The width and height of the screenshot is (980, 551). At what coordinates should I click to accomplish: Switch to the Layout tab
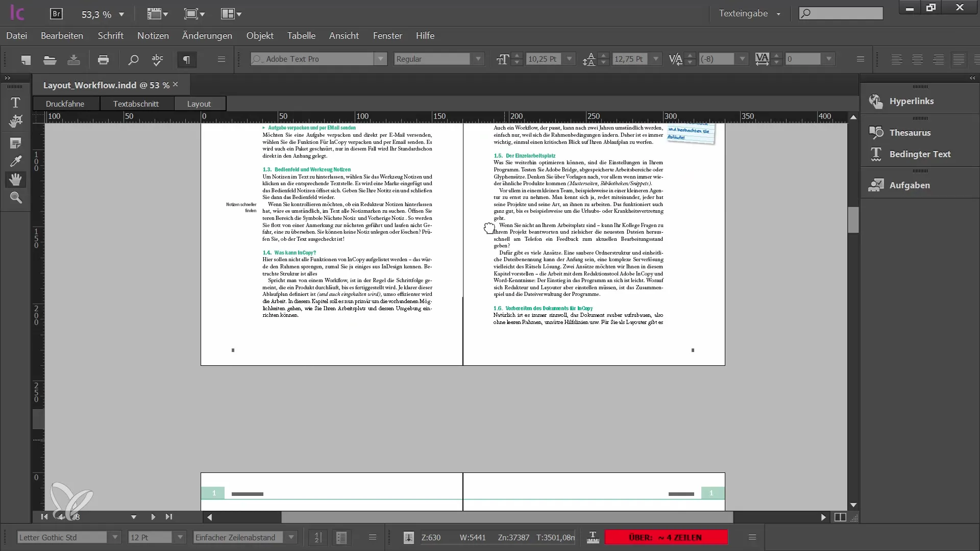198,103
